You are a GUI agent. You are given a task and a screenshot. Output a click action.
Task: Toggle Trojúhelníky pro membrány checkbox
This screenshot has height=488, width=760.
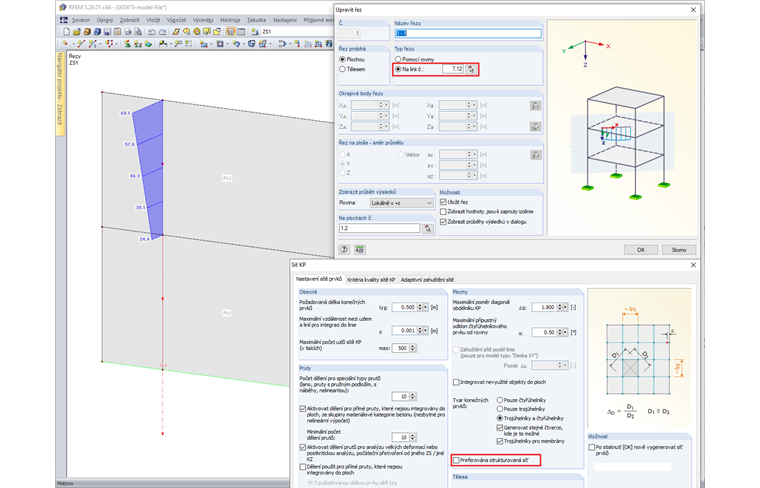(x=500, y=441)
